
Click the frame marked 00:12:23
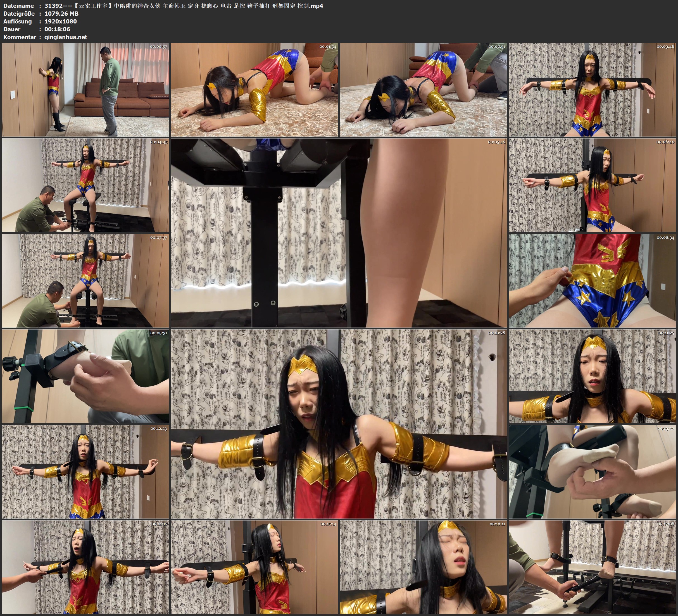point(85,472)
